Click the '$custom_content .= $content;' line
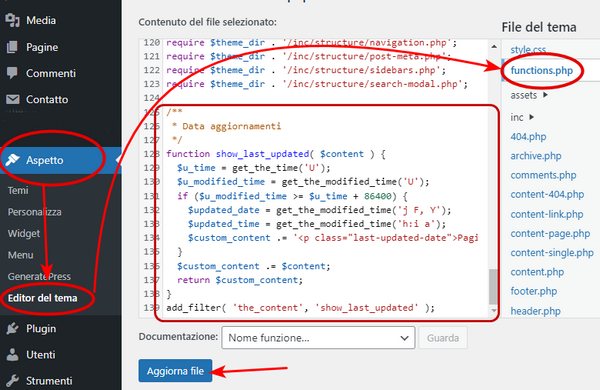Viewport: 600px width, 390px height. click(253, 266)
